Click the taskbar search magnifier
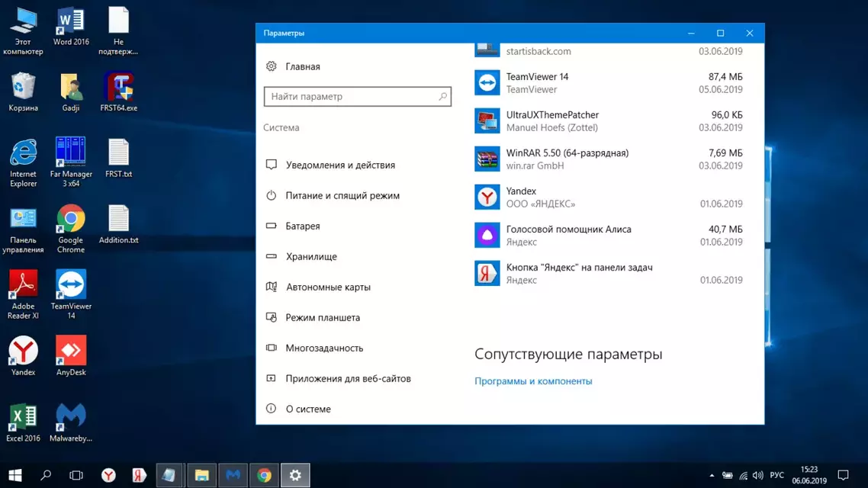868x488 pixels. tap(46, 475)
